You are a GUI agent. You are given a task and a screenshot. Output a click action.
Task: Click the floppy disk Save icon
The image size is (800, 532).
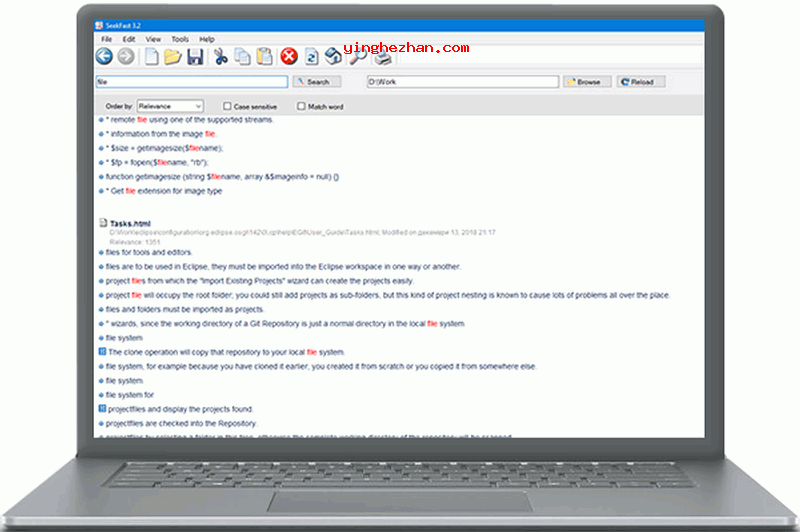pos(195,57)
